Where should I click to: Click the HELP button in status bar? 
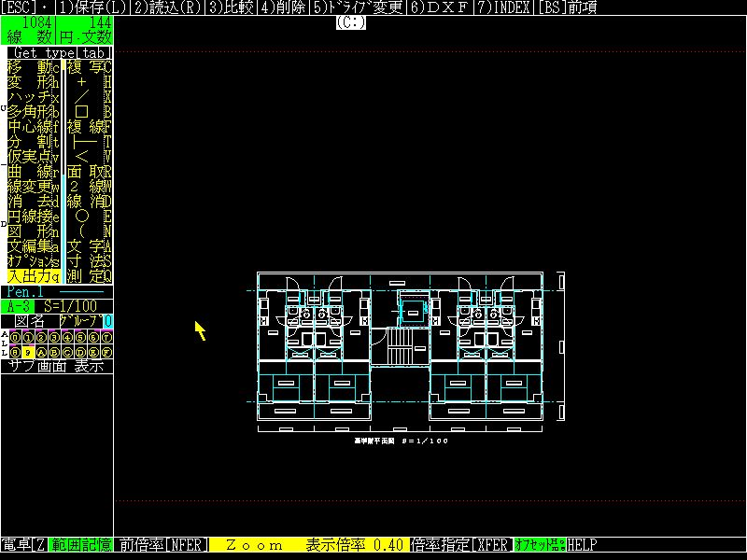(x=582, y=544)
